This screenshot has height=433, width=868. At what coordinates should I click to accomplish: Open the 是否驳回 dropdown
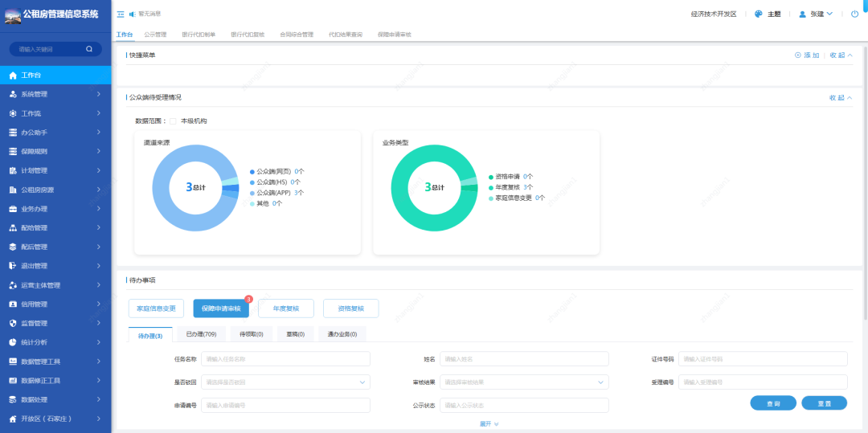click(x=285, y=382)
